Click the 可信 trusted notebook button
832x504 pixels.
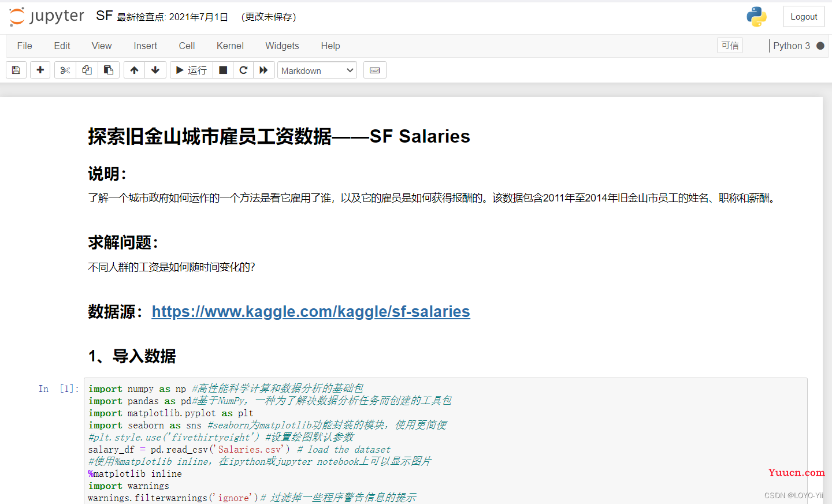click(x=730, y=46)
